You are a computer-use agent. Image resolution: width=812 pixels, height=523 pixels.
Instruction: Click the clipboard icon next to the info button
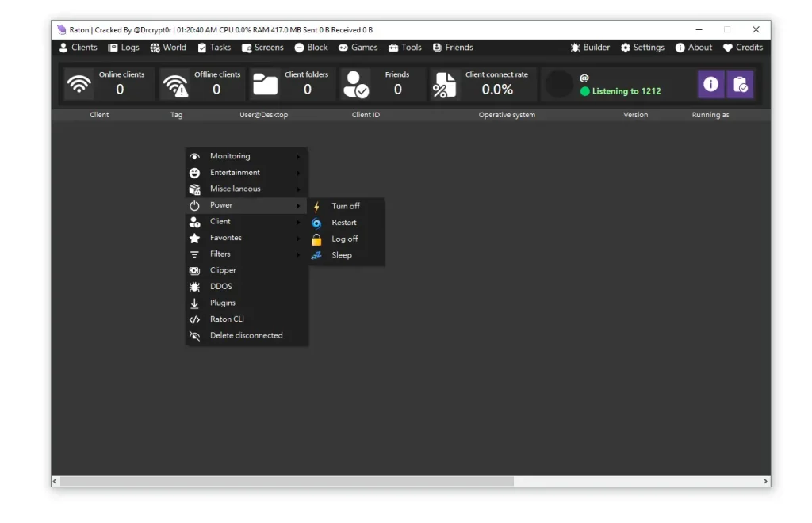(x=740, y=84)
